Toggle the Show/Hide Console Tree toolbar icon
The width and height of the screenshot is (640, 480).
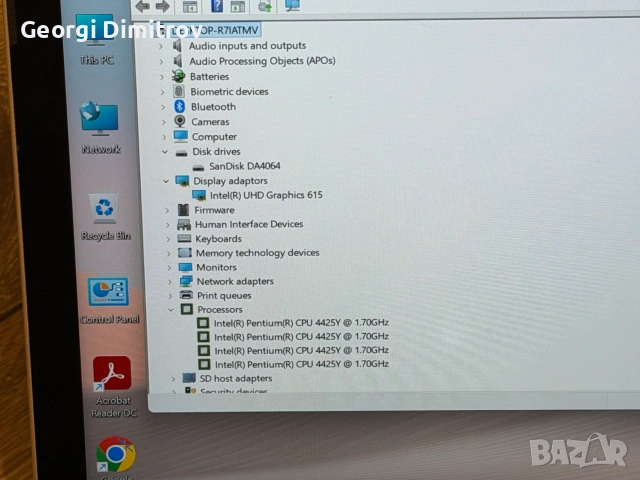click(x=190, y=7)
